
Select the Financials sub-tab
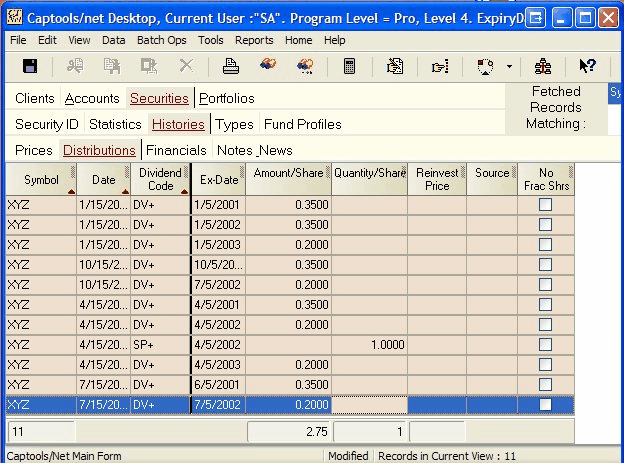[177, 150]
